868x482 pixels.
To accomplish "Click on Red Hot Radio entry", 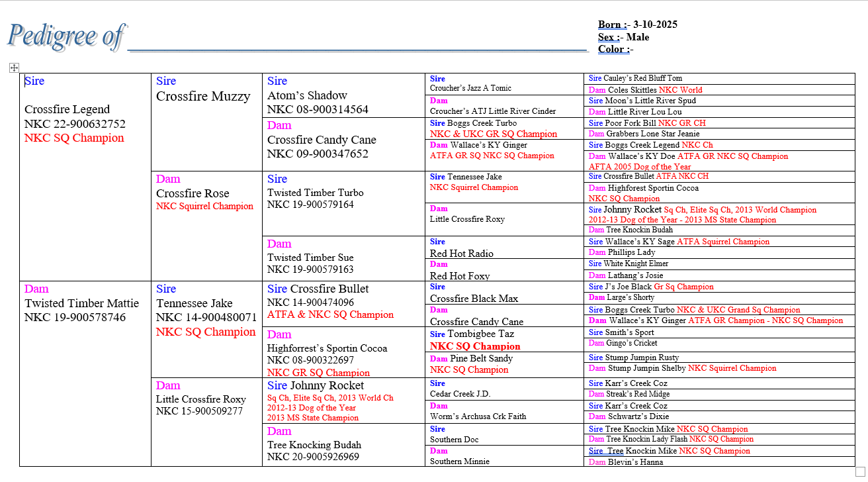I will pos(461,254).
